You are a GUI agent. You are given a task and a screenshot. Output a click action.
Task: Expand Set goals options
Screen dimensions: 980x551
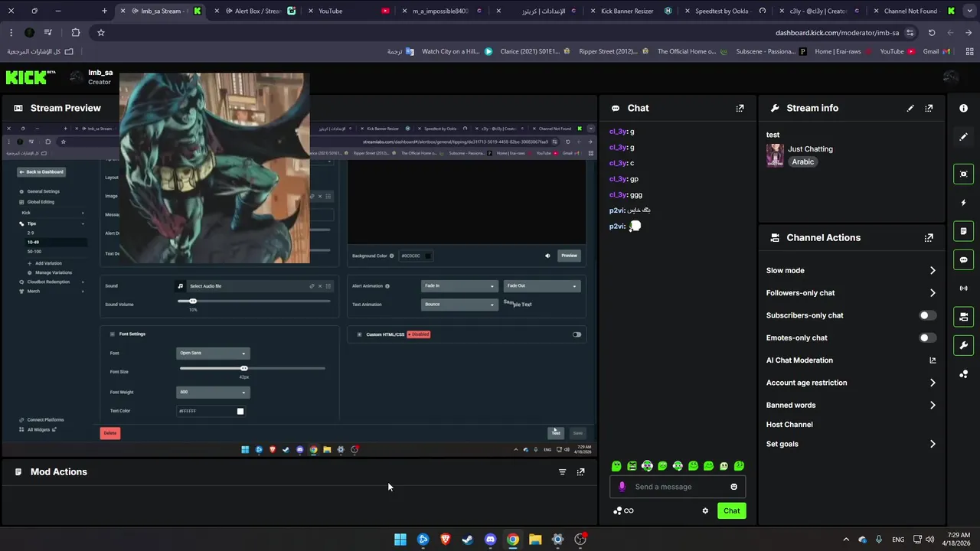851,444
